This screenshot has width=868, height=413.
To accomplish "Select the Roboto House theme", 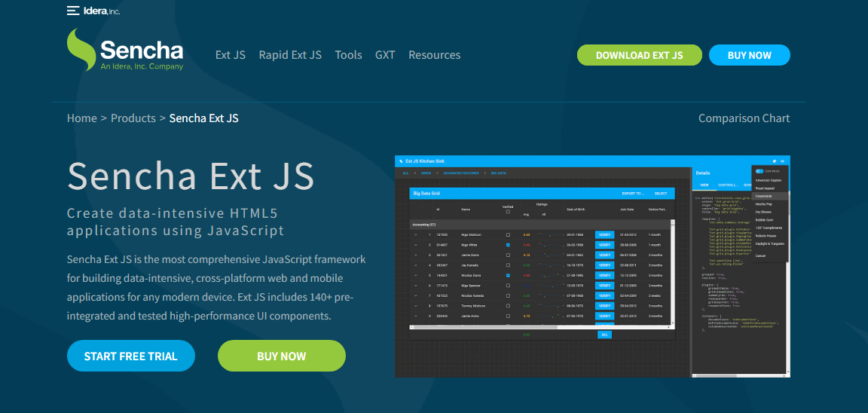I will point(769,236).
